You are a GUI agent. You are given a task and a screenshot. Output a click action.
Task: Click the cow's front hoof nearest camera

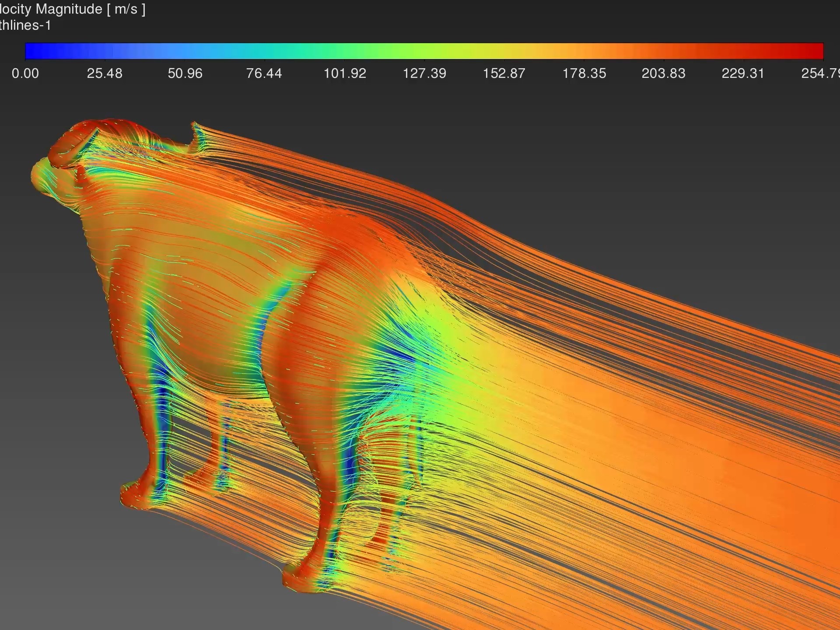click(133, 497)
